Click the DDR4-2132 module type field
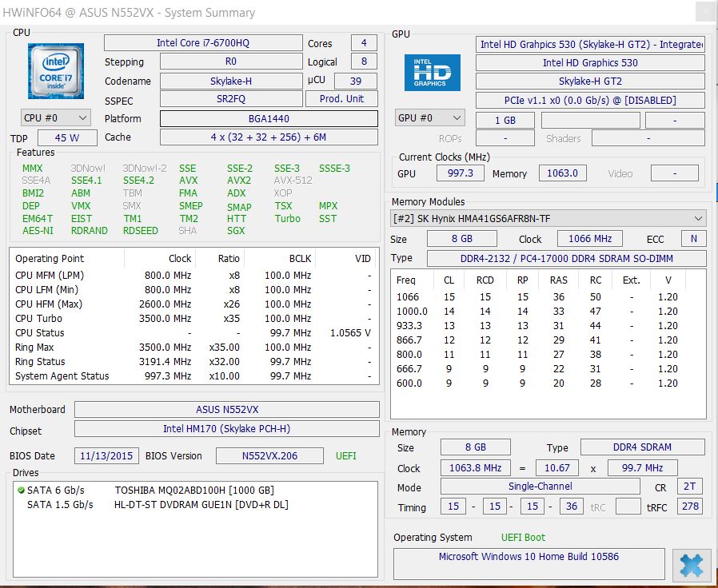718x588 pixels. [x=566, y=259]
